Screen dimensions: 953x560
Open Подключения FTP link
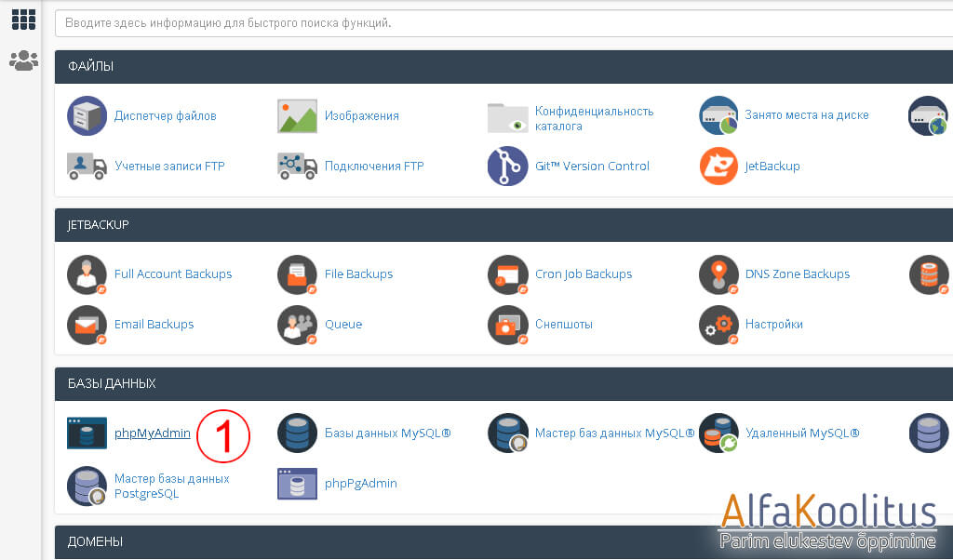(374, 167)
